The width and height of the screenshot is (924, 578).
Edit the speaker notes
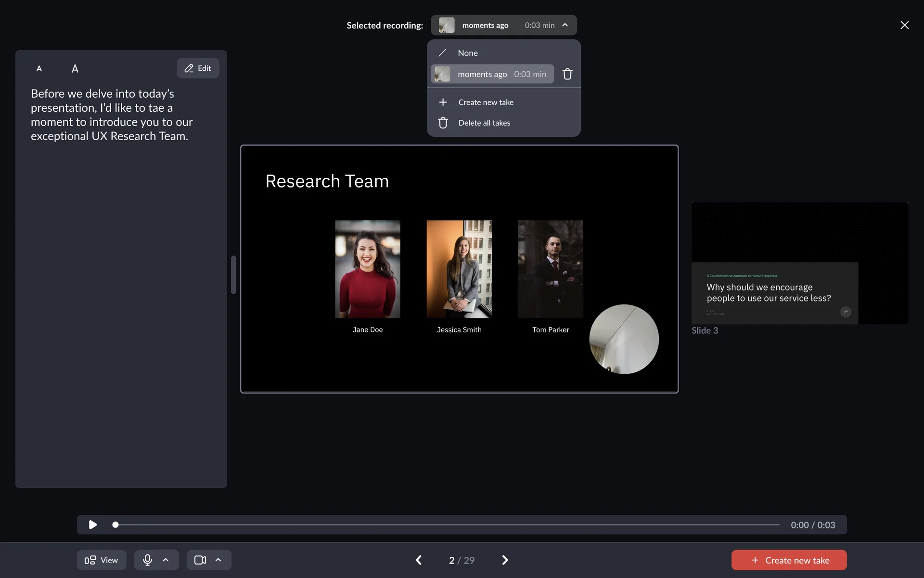[x=198, y=68]
